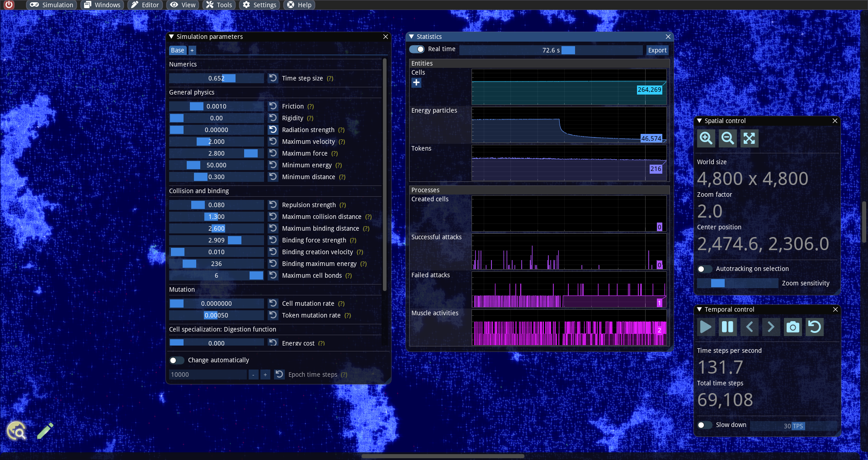Screen dimensions: 868x460
Task: Decrease Epoch time steps with minus button
Action: 253,375
